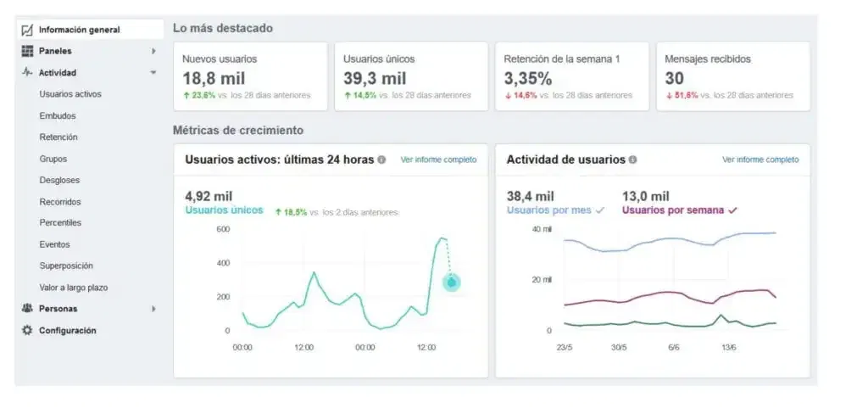The height and width of the screenshot is (414, 868).
Task: Toggle the Usuarios por mes series
Action: [554, 210]
